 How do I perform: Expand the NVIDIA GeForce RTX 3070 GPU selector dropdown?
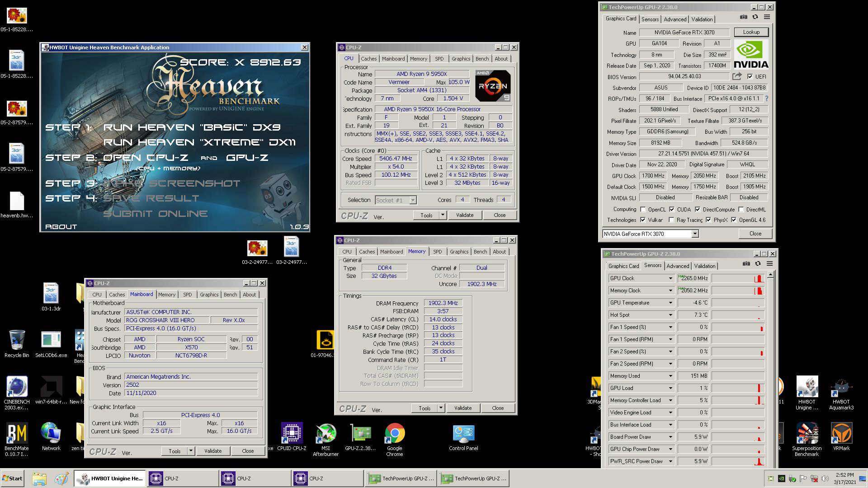tap(695, 234)
